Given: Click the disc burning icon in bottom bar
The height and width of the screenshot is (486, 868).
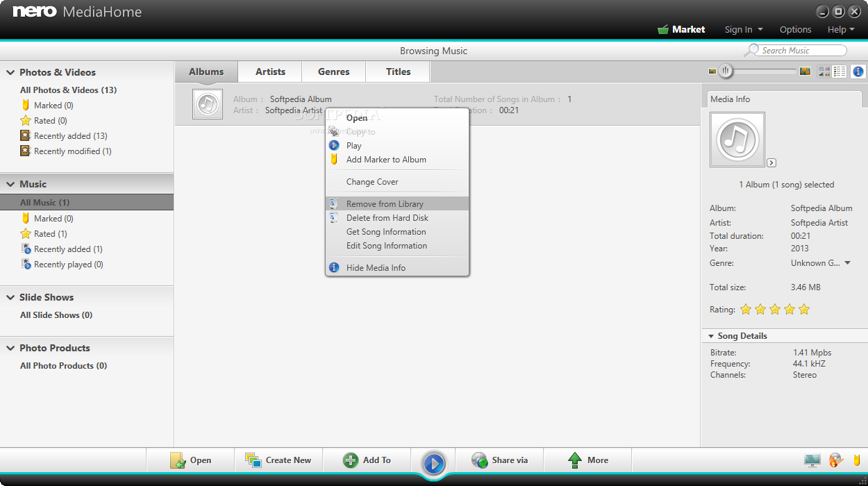Looking at the screenshot, I should [x=836, y=460].
